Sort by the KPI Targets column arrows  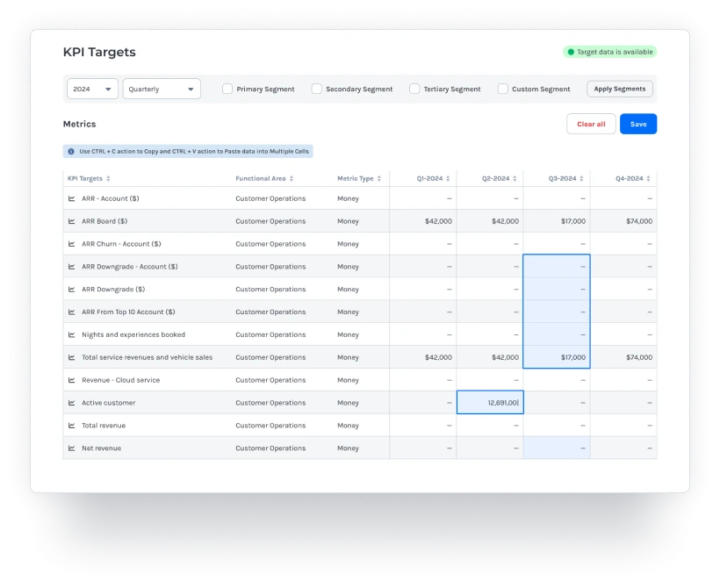pyautogui.click(x=109, y=179)
